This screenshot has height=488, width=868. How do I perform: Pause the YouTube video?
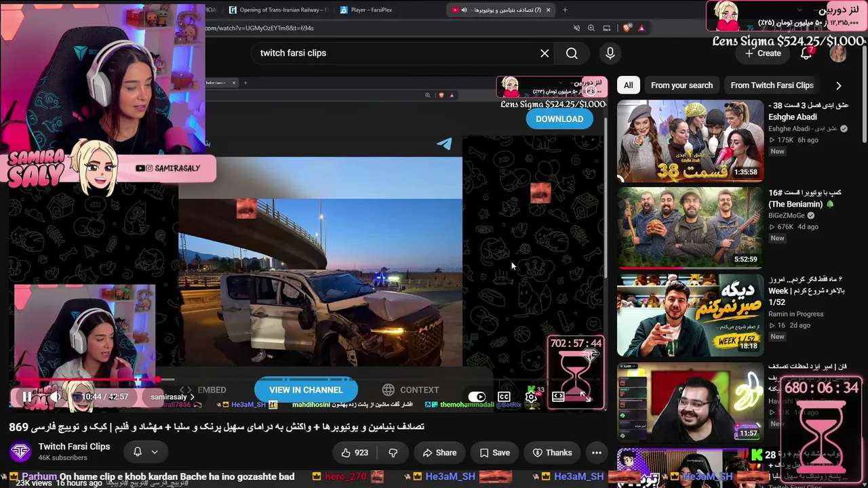pyautogui.click(x=26, y=397)
